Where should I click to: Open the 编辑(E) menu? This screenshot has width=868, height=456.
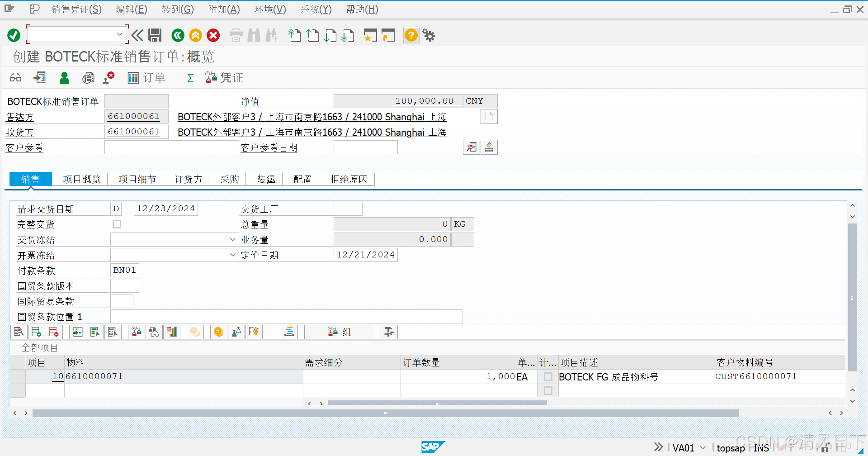point(132,9)
